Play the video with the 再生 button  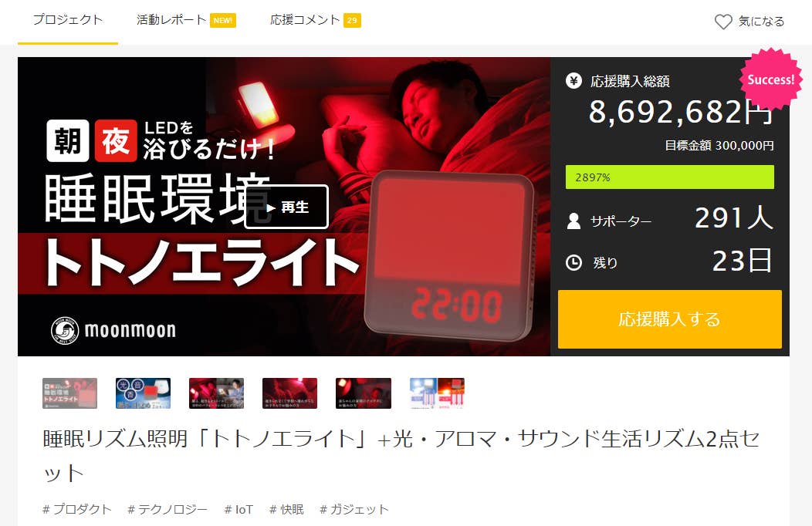click(286, 207)
